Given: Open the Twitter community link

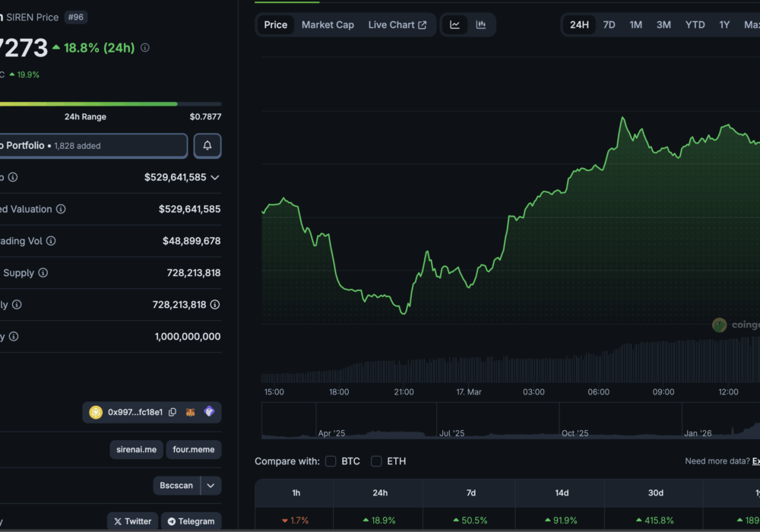Looking at the screenshot, I should click(132, 521).
